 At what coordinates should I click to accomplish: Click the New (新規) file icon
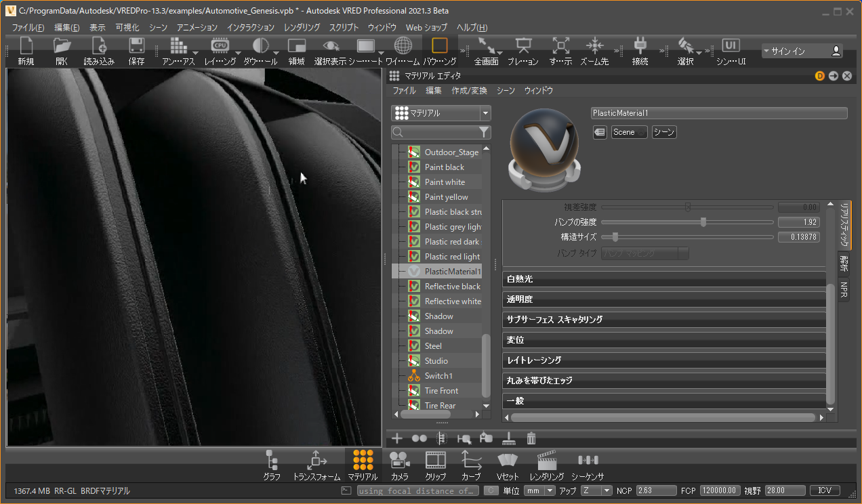[26, 46]
